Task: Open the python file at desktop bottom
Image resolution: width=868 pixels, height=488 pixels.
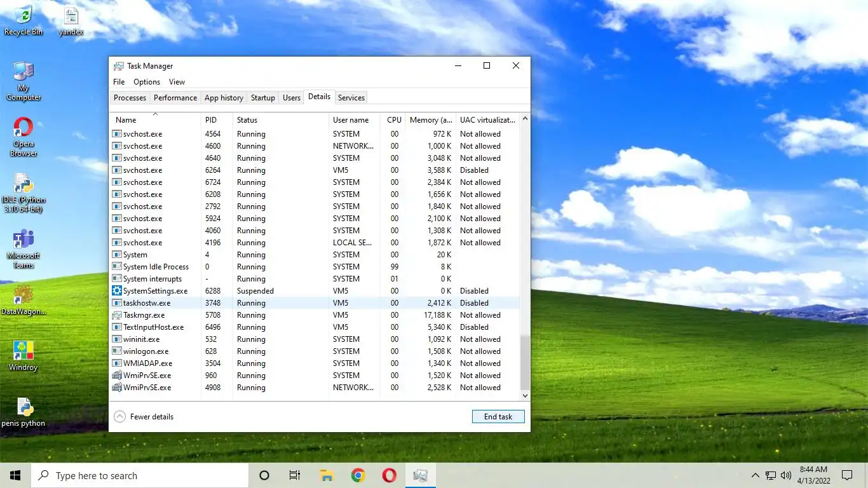Action: pyautogui.click(x=24, y=412)
